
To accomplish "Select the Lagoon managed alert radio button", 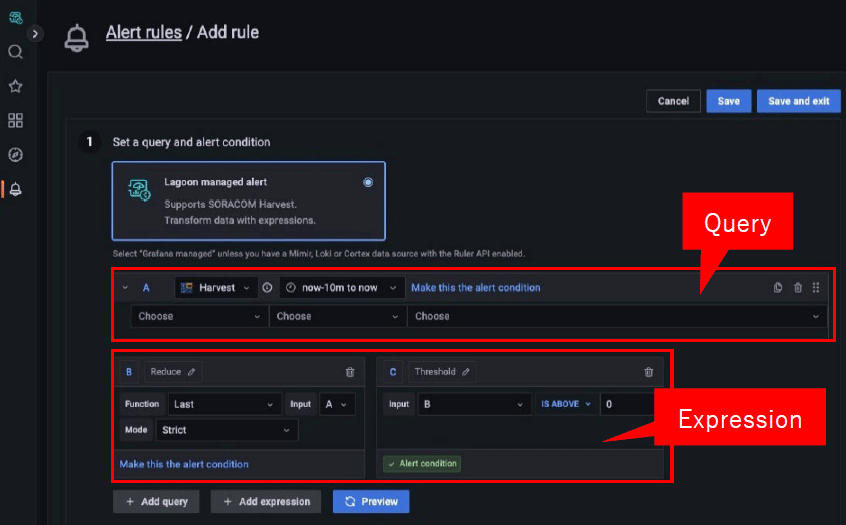I will [x=368, y=182].
